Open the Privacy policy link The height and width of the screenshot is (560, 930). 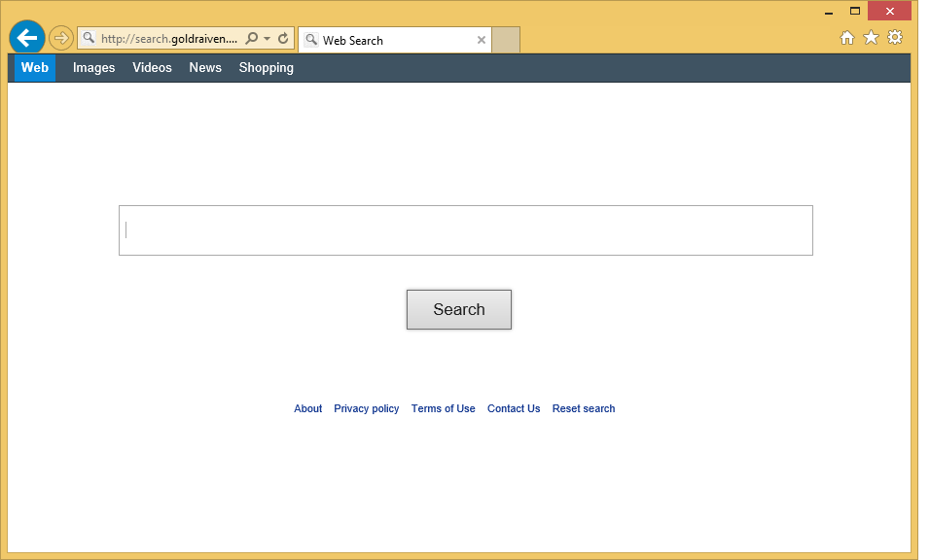366,409
